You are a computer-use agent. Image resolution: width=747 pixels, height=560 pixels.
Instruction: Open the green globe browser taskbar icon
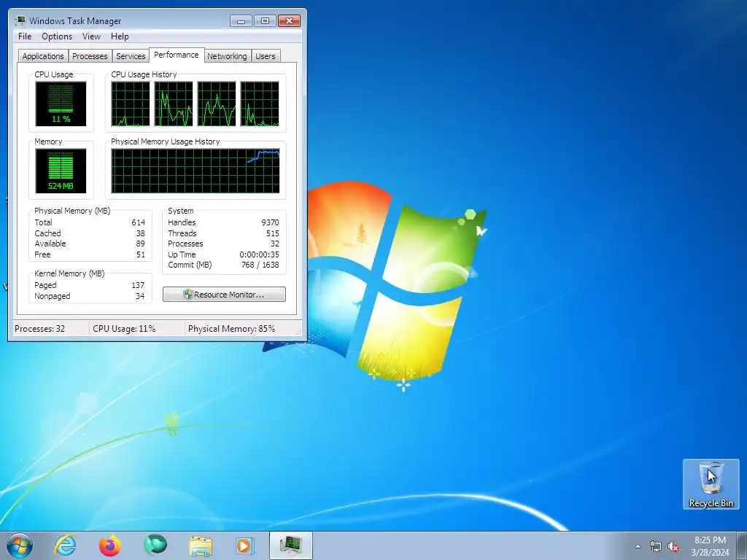click(x=155, y=545)
